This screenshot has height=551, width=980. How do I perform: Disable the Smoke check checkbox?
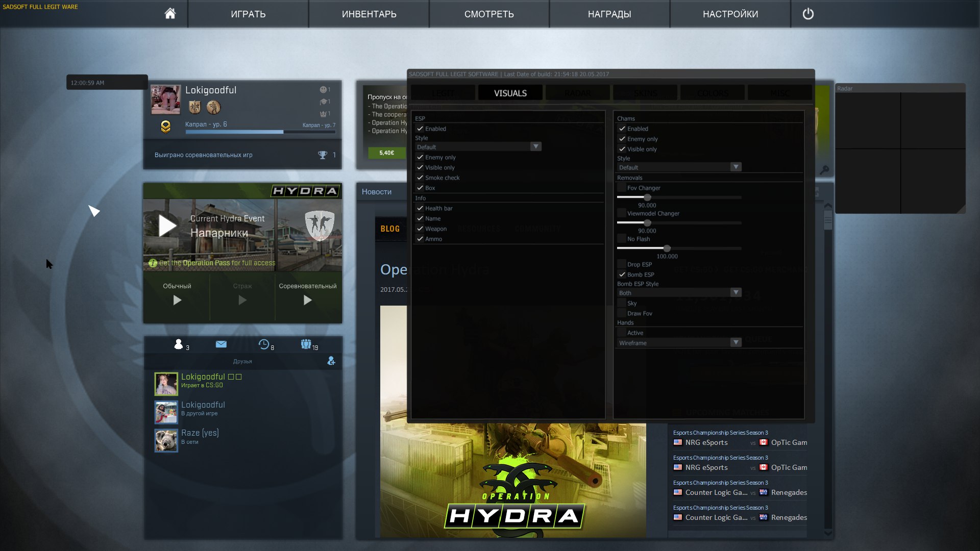coord(420,178)
